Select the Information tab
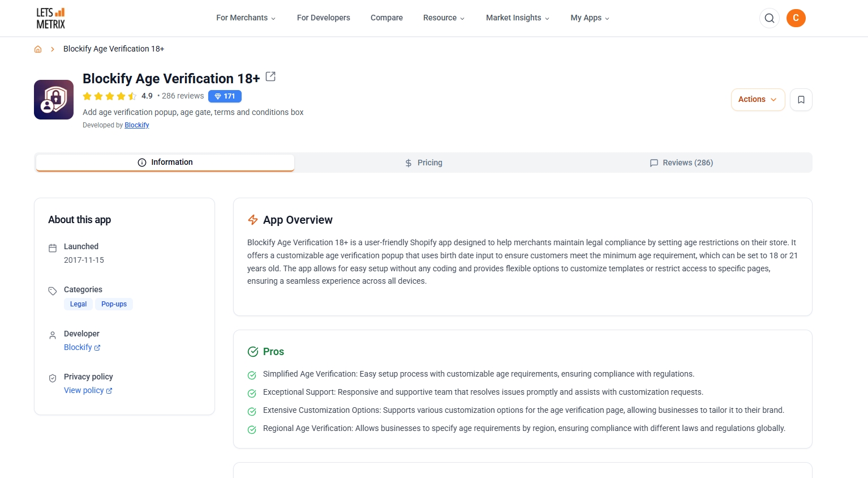The height and width of the screenshot is (478, 868). point(165,163)
